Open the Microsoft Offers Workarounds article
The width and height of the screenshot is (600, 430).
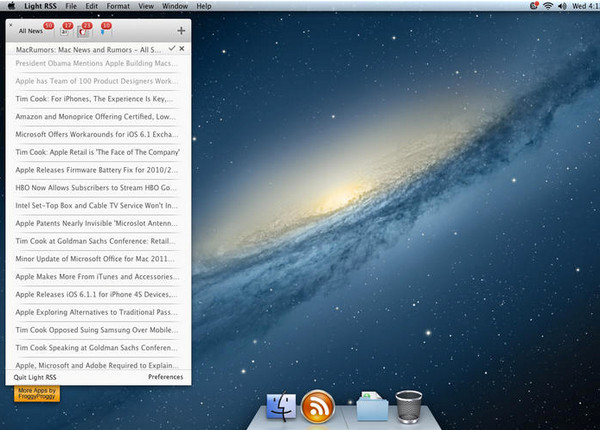(x=97, y=134)
